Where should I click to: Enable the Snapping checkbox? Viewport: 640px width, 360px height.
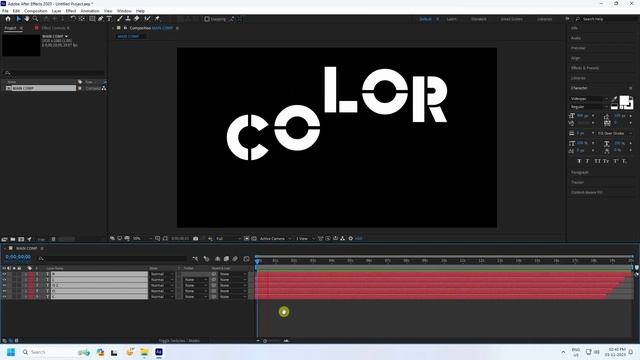pyautogui.click(x=207, y=19)
